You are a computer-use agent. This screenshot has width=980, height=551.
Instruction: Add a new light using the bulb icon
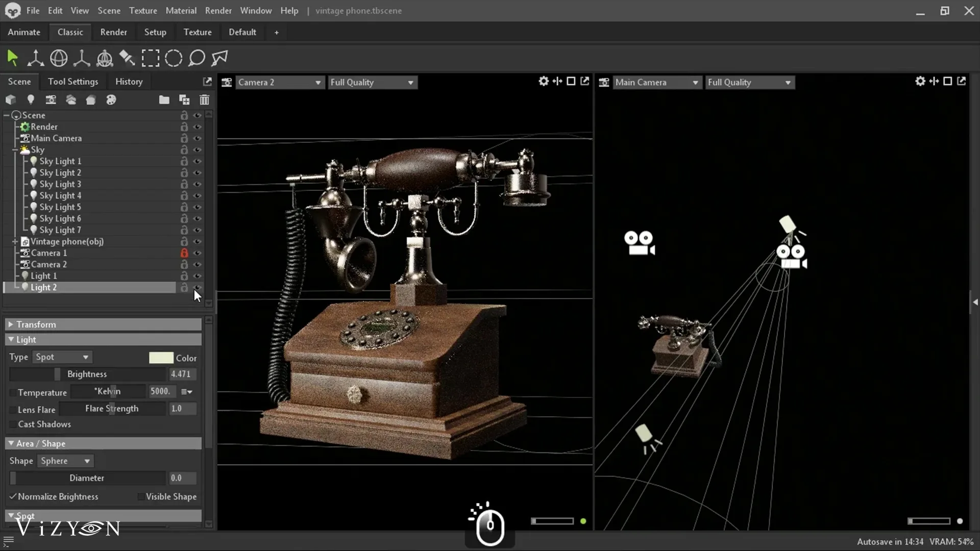(31, 99)
